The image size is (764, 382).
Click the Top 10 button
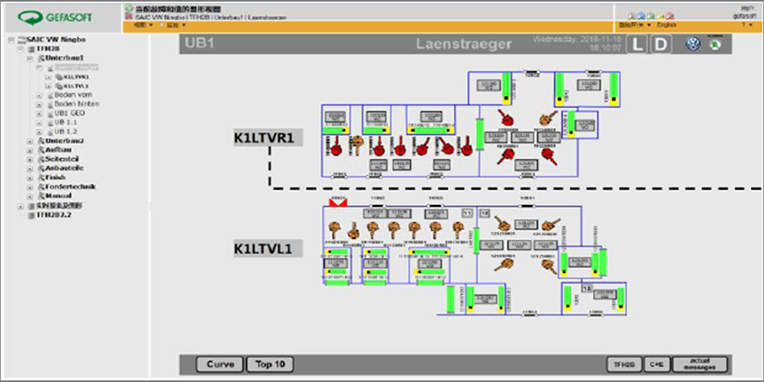pyautogui.click(x=270, y=364)
